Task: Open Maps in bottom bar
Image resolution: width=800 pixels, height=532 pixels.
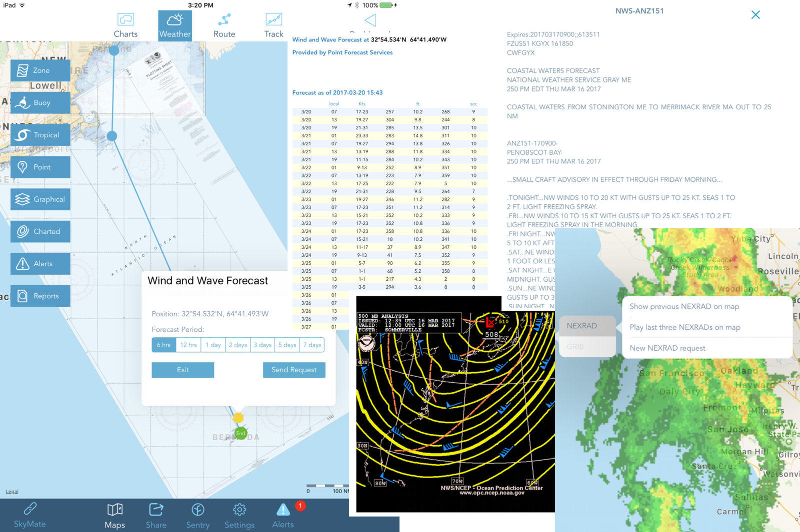Action: coord(114,516)
